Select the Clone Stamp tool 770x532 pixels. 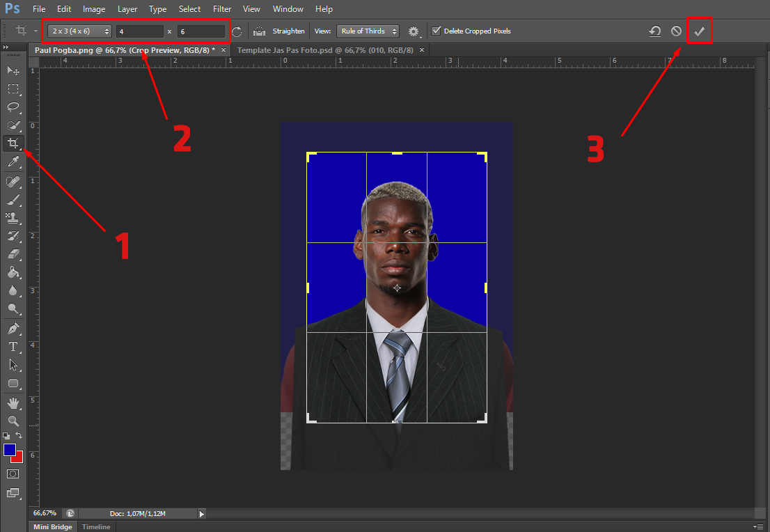tap(13, 218)
